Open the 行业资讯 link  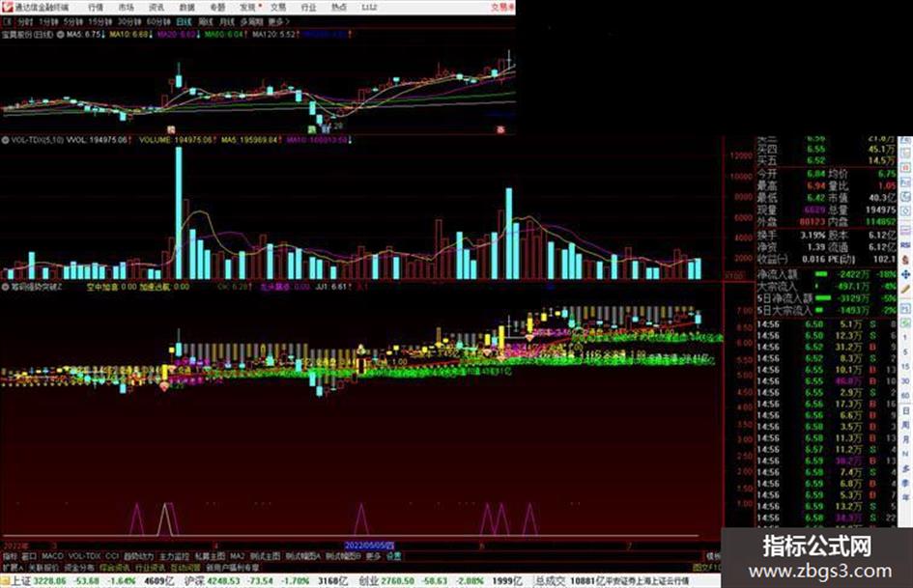click(150, 567)
